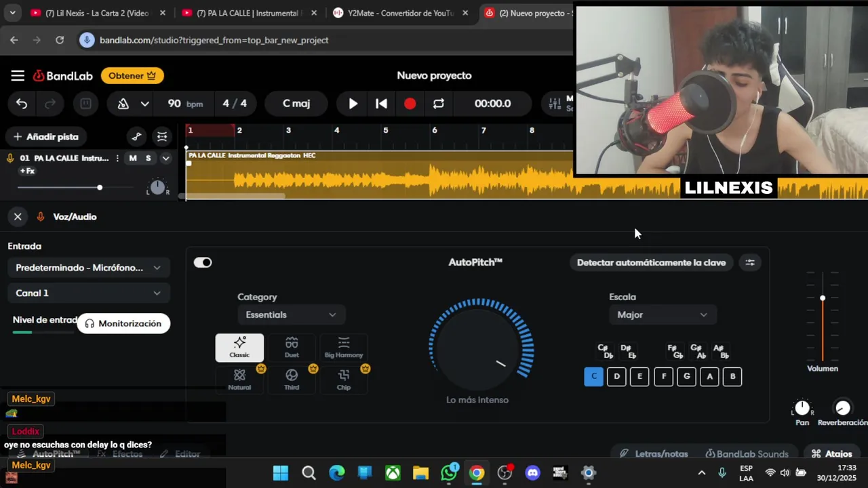Screen dimensions: 868x488
Task: Open the Major scale dropdown
Action: coord(663,314)
